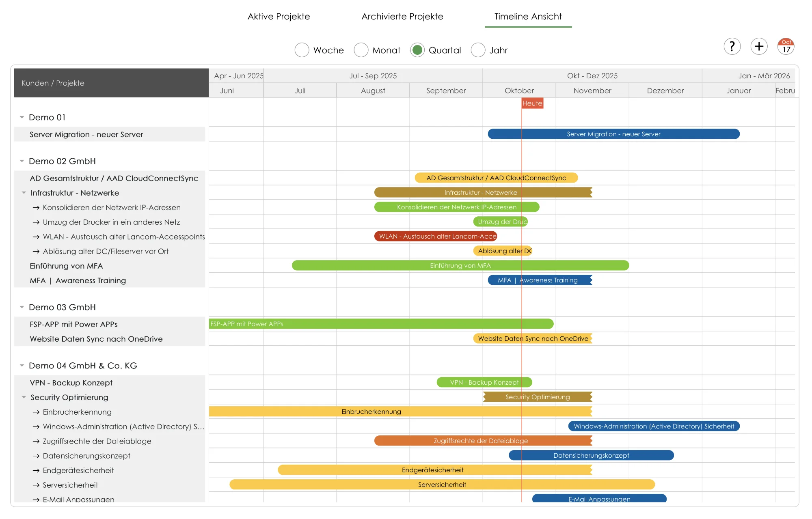
Task: Switch to Aktive Projekte tab
Action: pos(279,17)
